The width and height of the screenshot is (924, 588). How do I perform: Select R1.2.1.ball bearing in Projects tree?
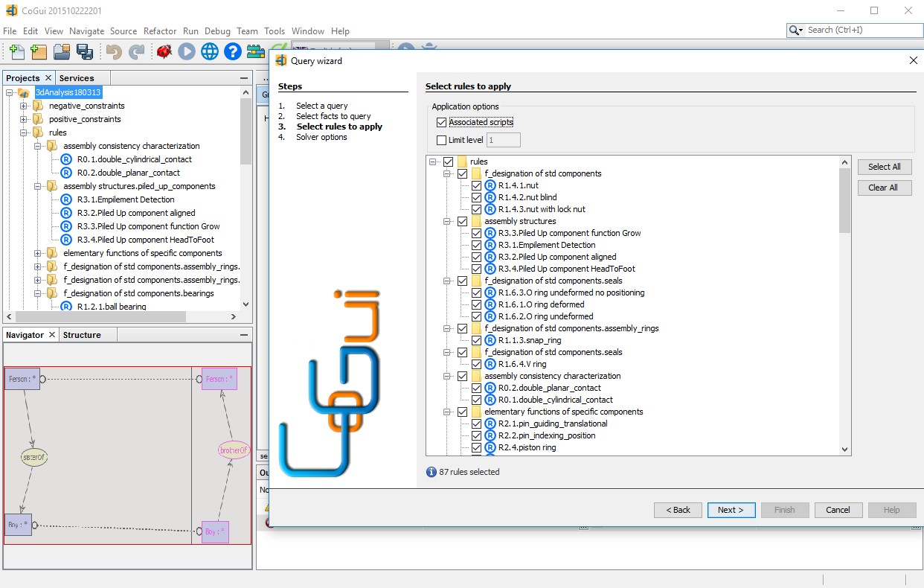click(x=112, y=307)
